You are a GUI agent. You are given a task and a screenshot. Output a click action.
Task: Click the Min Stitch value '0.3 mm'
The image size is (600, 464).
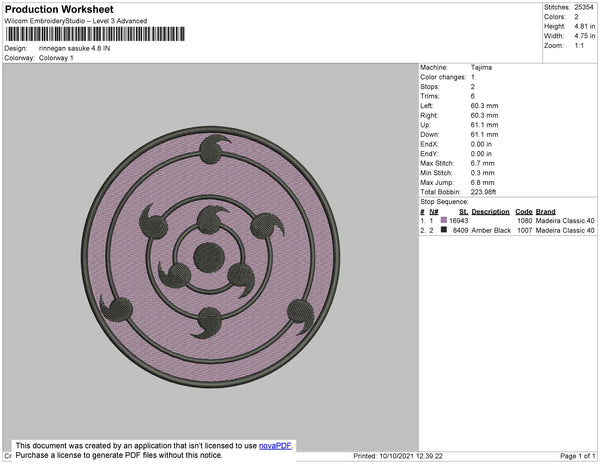(483, 173)
